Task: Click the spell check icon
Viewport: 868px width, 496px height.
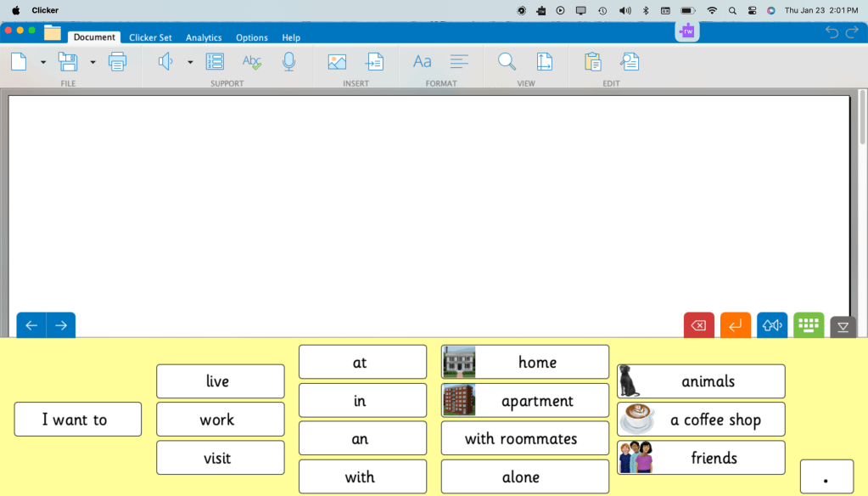Action: point(252,62)
